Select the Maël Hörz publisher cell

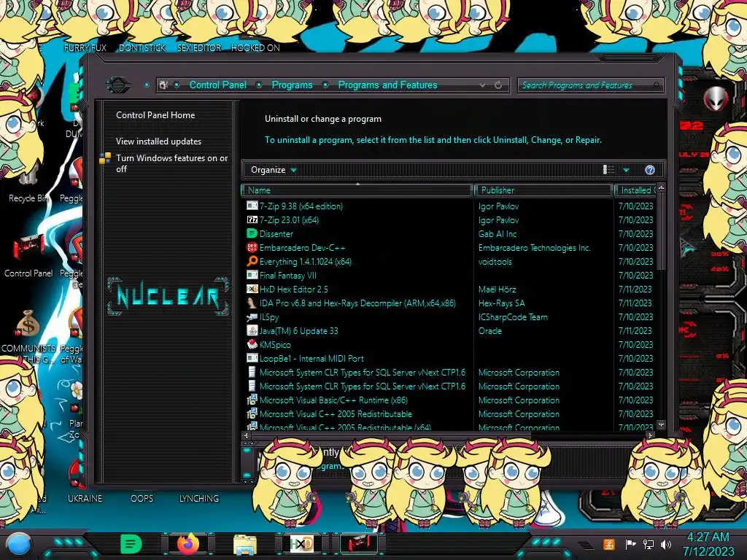(x=497, y=289)
